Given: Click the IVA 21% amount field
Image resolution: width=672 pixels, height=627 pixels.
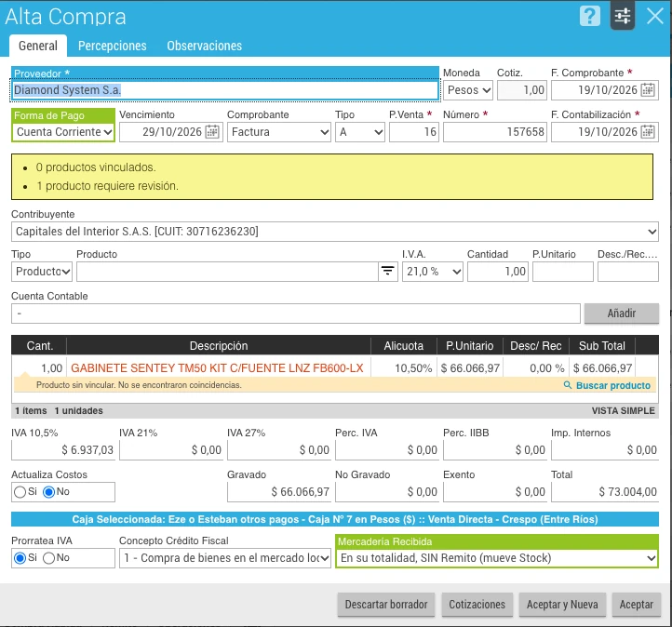Looking at the screenshot, I should (x=171, y=450).
